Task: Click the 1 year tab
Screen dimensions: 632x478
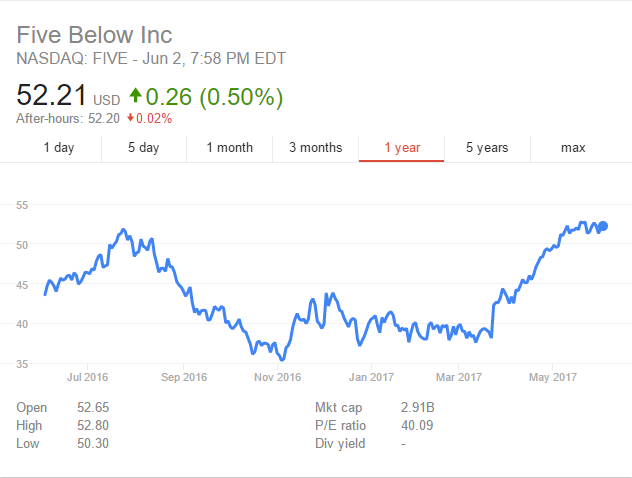Action: [402, 148]
